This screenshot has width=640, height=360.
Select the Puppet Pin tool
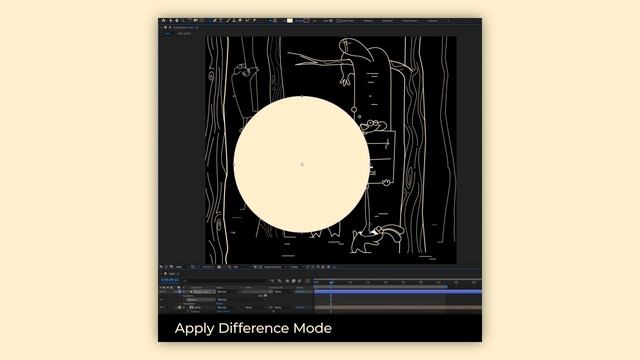254,20
